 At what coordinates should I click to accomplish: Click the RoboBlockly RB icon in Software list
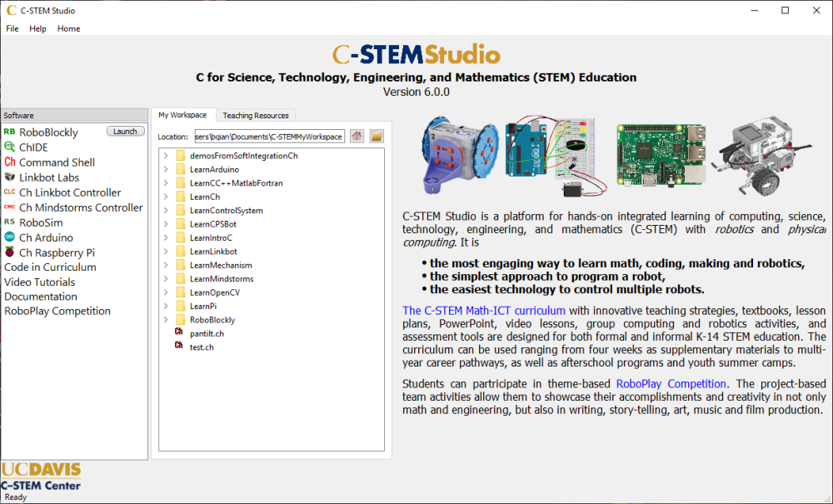[9, 132]
